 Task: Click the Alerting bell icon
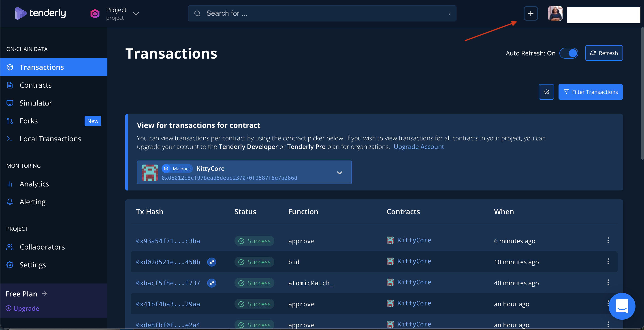point(10,202)
